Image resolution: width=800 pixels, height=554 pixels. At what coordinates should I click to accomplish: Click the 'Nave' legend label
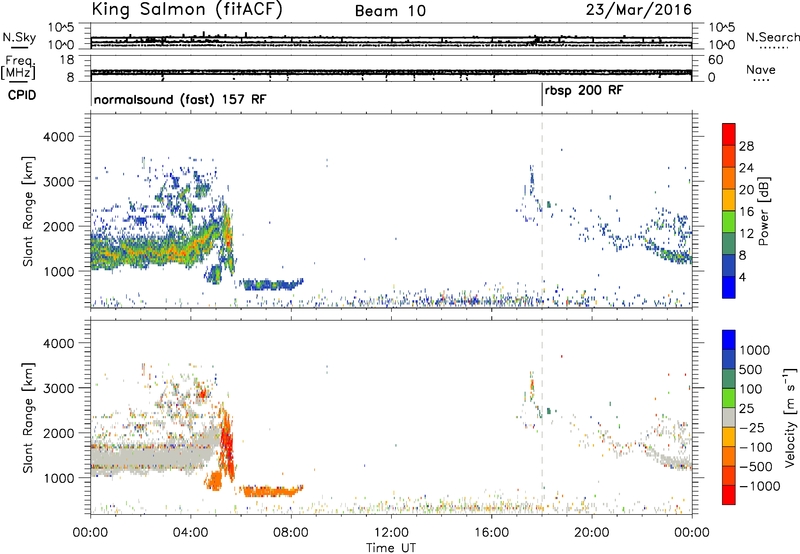760,69
